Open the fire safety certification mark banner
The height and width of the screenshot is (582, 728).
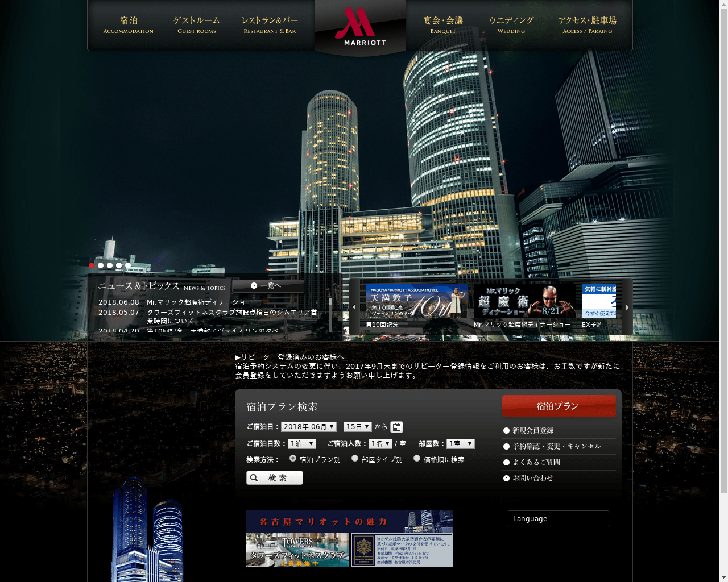tap(402, 550)
